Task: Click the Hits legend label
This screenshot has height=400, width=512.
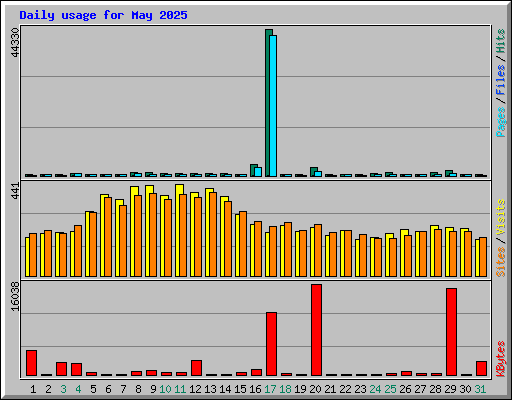Action: 501,41
